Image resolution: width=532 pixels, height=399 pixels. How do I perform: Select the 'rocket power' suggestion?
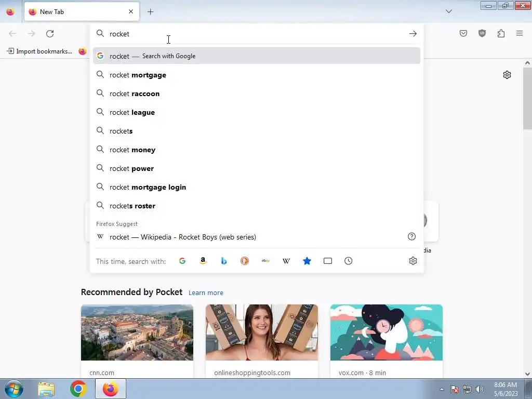pos(257,168)
